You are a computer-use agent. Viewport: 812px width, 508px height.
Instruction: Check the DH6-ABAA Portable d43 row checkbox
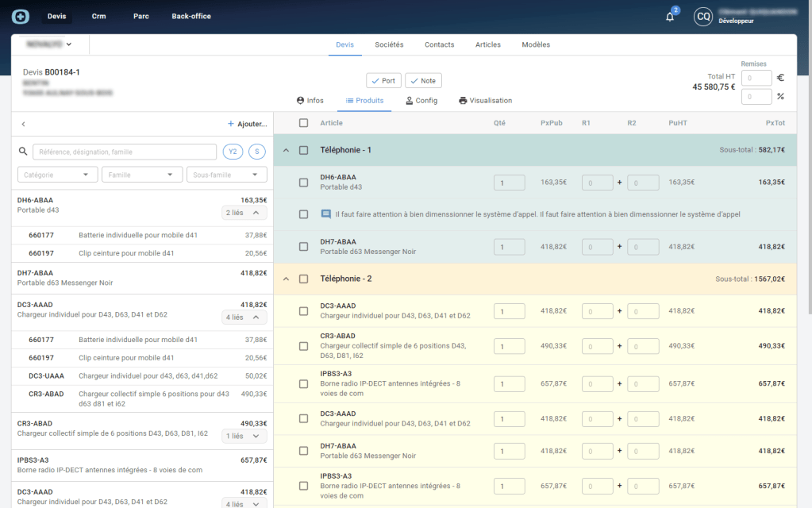(303, 183)
